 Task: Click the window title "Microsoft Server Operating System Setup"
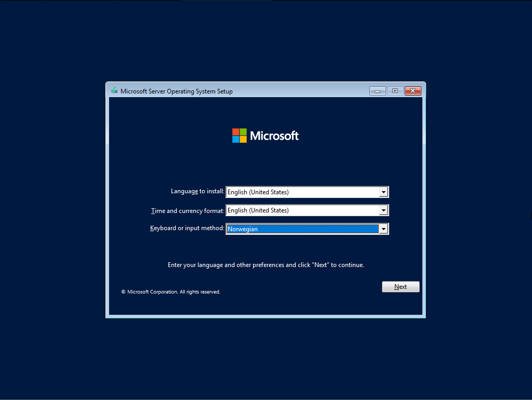click(x=177, y=91)
